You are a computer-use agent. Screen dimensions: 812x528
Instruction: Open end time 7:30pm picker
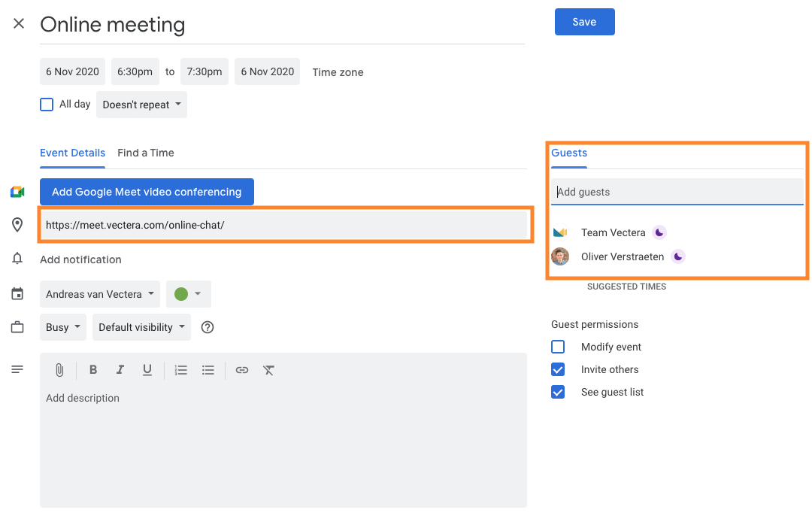point(205,71)
